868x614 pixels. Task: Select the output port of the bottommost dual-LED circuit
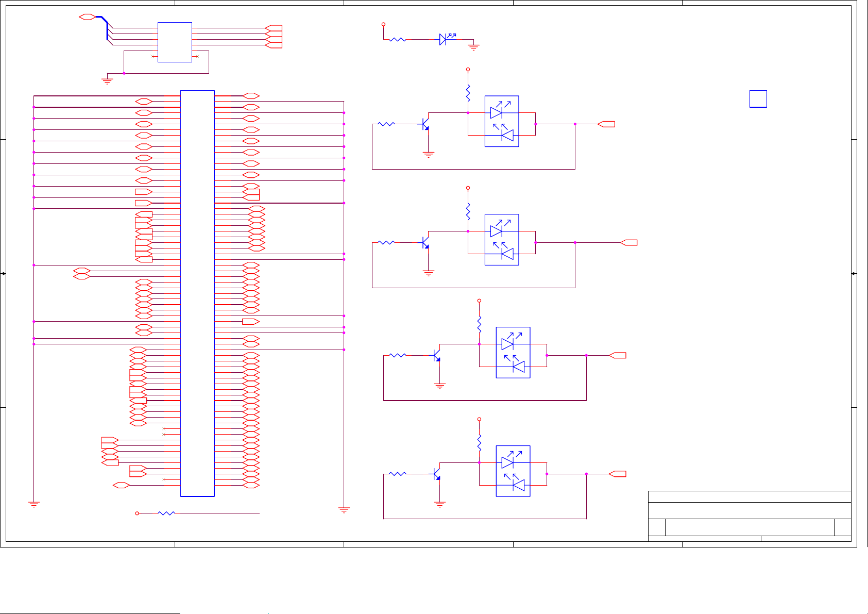pyautogui.click(x=618, y=474)
